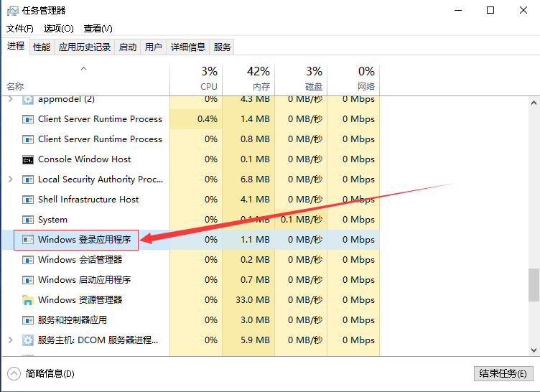Maximize the Task Manager window
The image size is (540, 392).
pyautogui.click(x=490, y=10)
